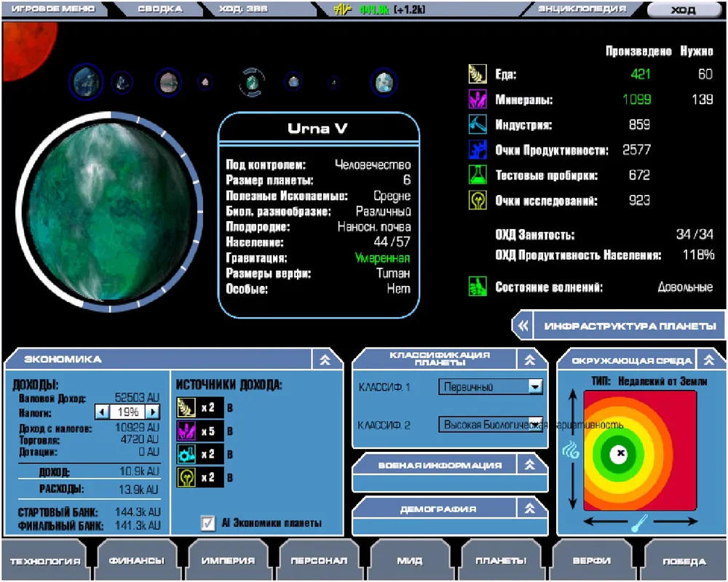728x582 pixels.
Task: Increase tax rate with right arrow
Action: point(153,412)
